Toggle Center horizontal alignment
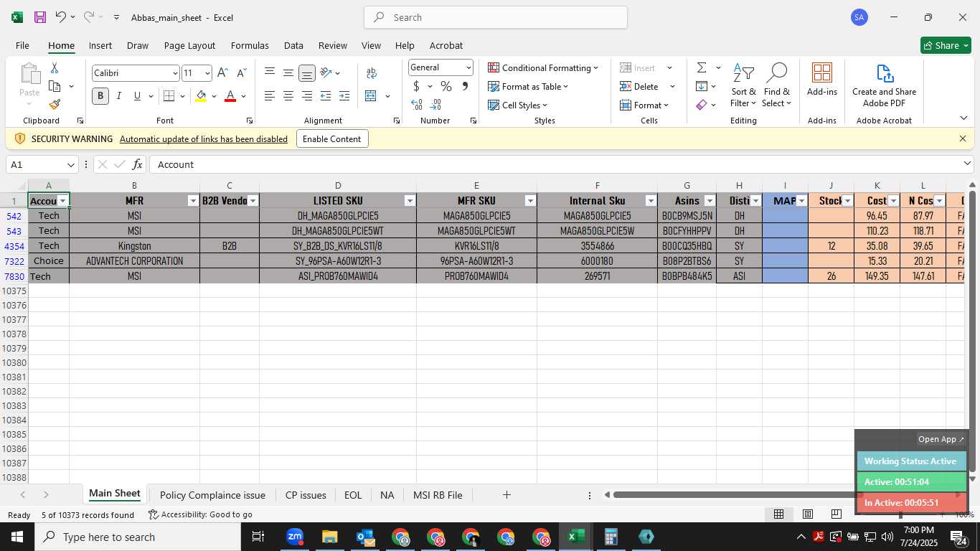980x551 pixels. tap(288, 96)
